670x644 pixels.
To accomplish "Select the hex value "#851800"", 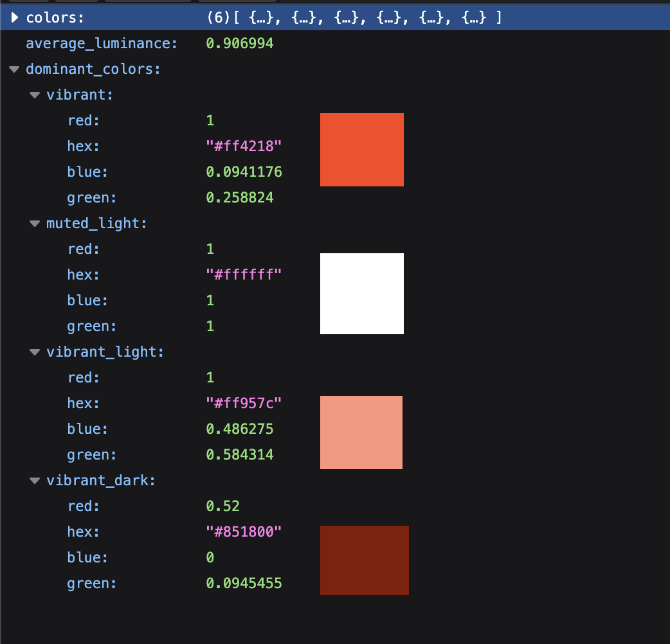I will pyautogui.click(x=244, y=532).
